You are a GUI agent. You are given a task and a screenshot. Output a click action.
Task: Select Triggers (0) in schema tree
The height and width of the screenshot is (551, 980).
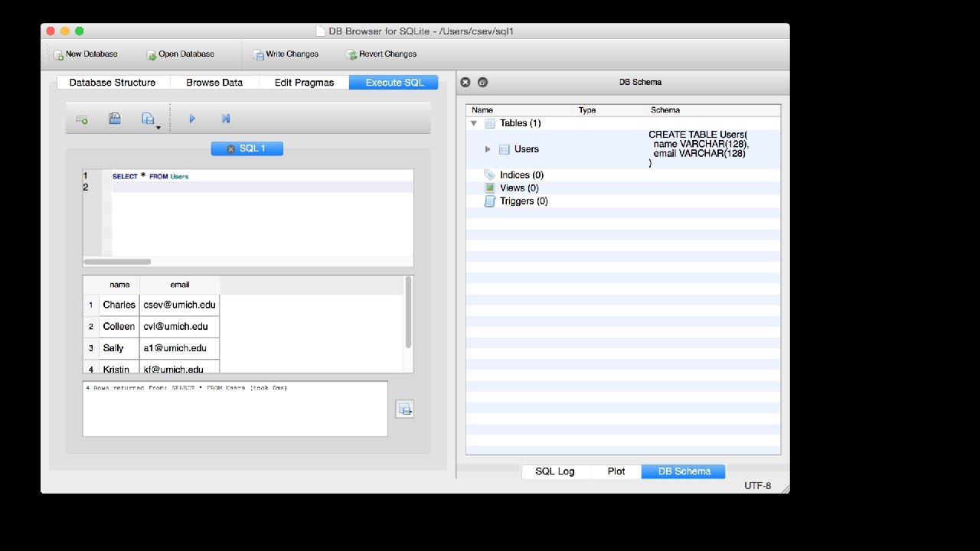point(524,201)
